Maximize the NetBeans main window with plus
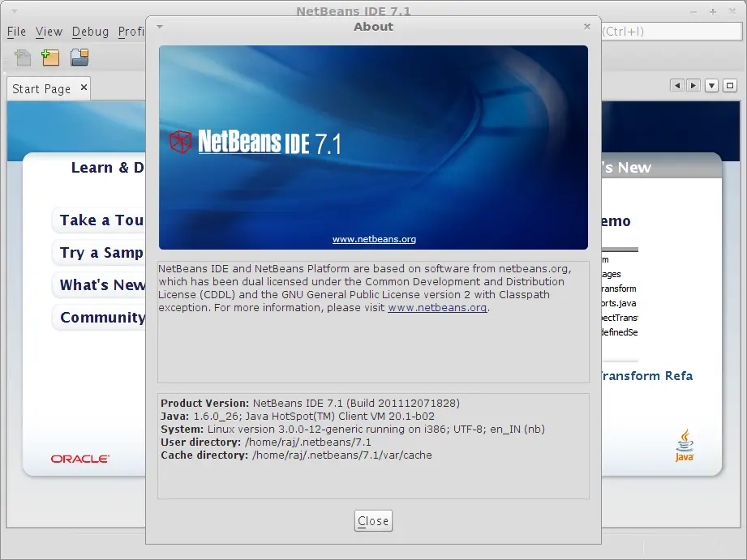The height and width of the screenshot is (560, 747). (713, 11)
